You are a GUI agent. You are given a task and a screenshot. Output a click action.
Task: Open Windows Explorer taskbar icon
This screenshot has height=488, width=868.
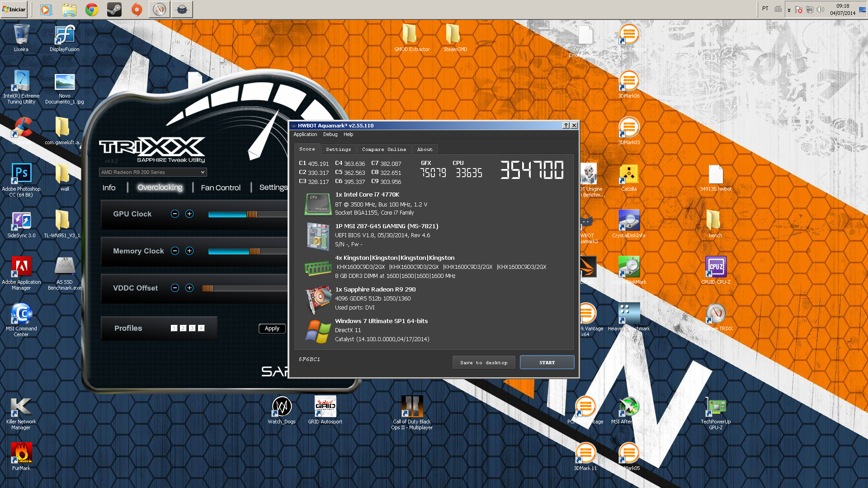(69, 9)
